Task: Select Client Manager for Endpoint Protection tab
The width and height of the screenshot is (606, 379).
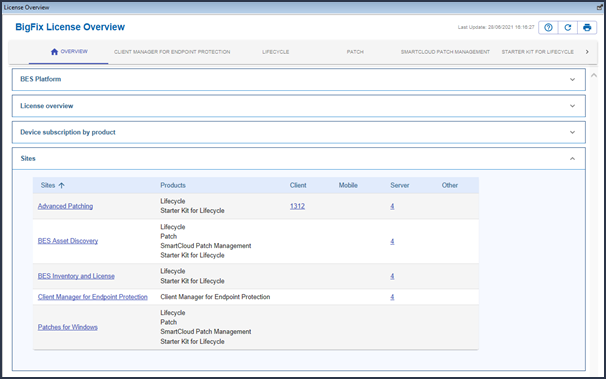Action: (172, 52)
